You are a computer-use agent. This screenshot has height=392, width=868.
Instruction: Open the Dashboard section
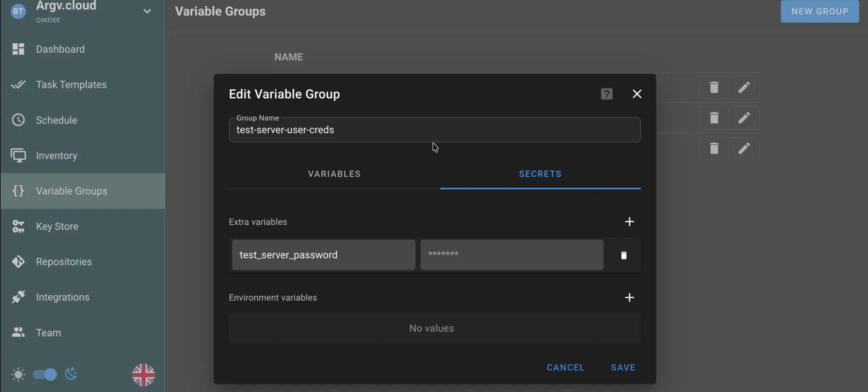click(x=60, y=49)
